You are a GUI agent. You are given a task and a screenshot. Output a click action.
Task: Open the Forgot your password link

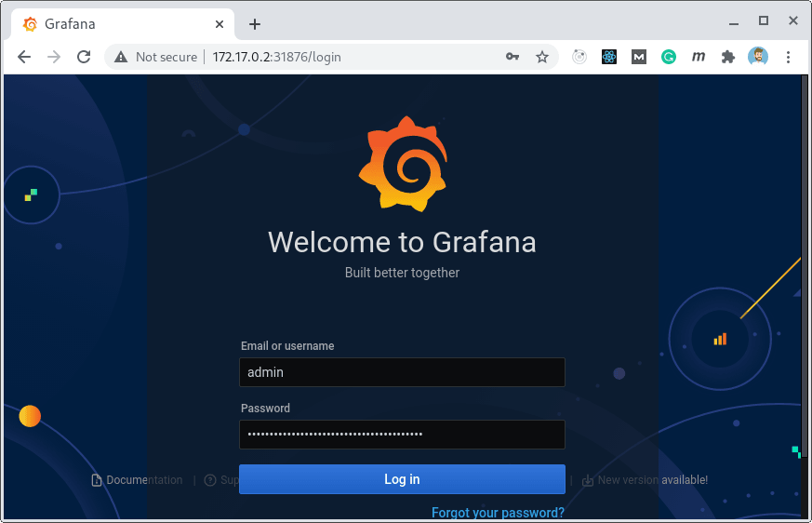[498, 513]
